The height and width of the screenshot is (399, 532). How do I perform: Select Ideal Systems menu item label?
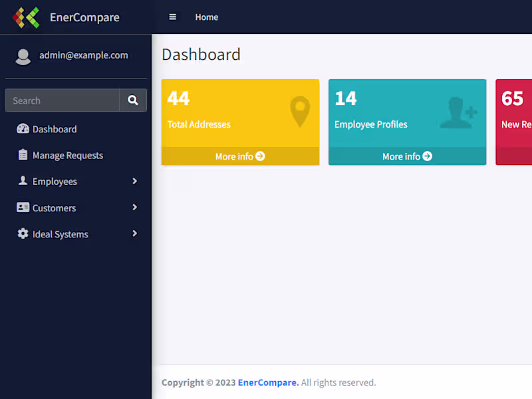61,234
